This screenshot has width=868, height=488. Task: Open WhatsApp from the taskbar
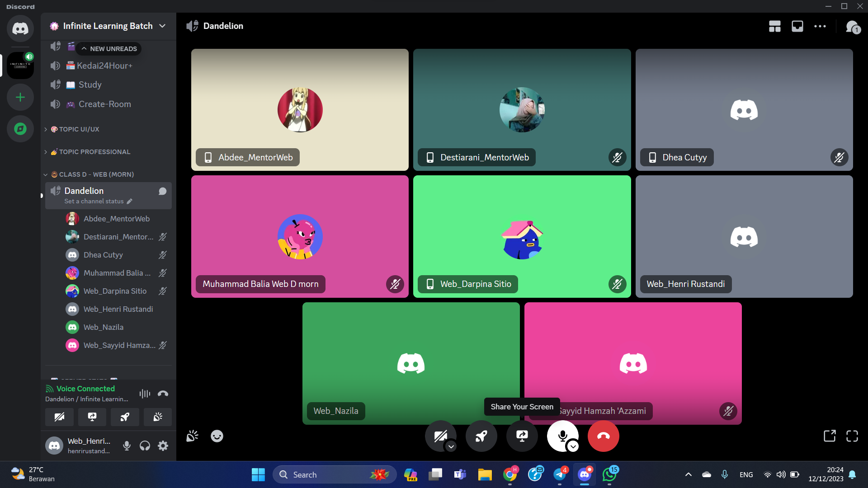pyautogui.click(x=609, y=474)
